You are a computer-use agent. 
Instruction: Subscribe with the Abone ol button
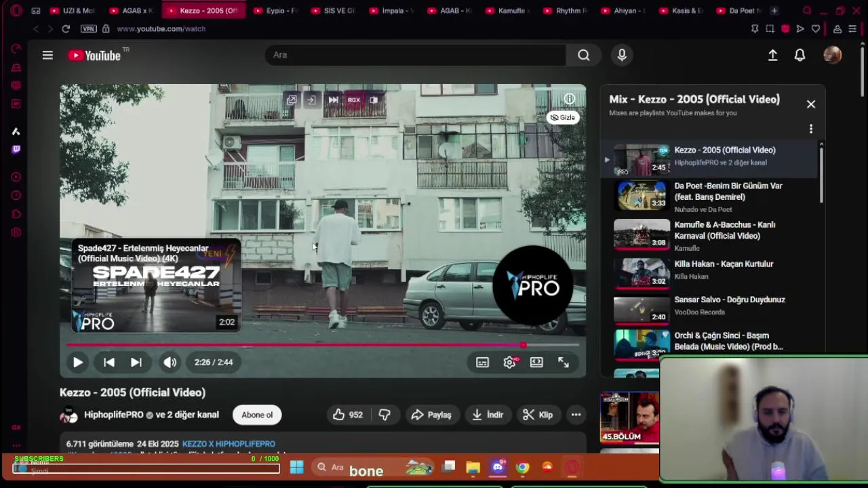(257, 415)
